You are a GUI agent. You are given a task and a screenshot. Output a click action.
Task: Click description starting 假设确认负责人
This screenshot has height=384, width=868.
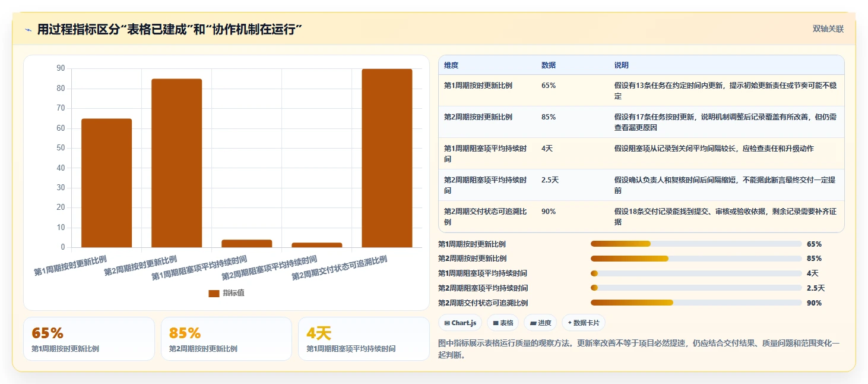(726, 185)
